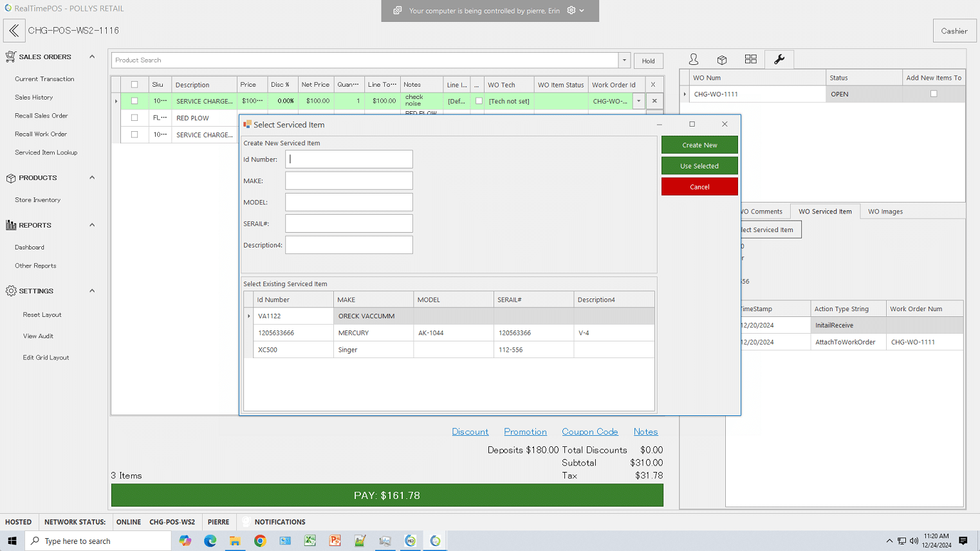Click the green Create New button
This screenshot has height=551, width=980.
coord(699,145)
